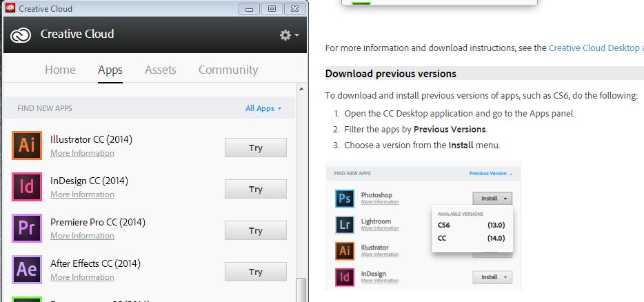Click the Download previous versions heading

point(390,74)
